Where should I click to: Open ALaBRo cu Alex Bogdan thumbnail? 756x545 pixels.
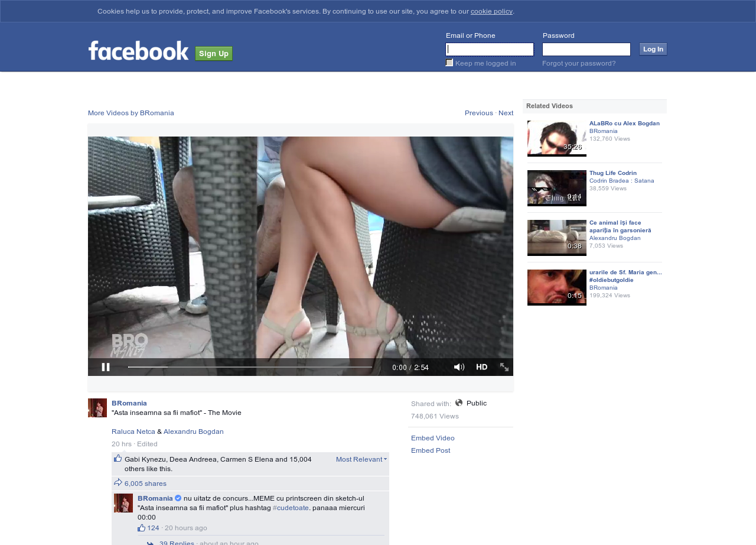tap(557, 138)
